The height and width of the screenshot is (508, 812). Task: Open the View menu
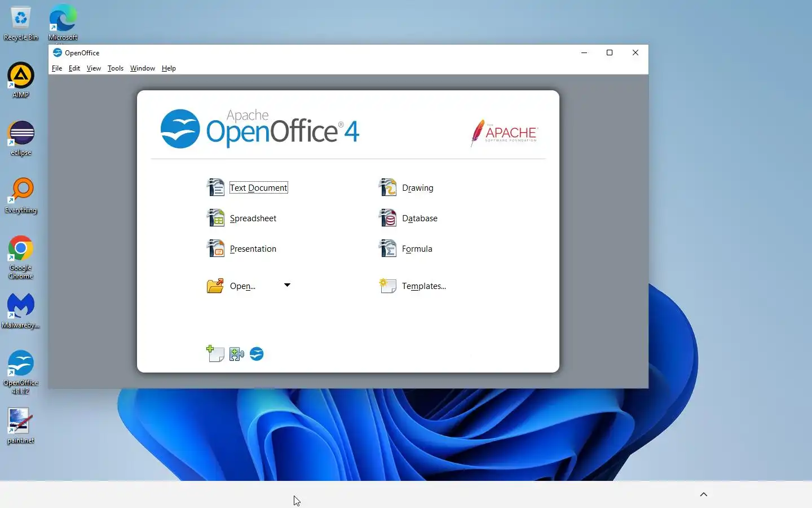tap(94, 68)
